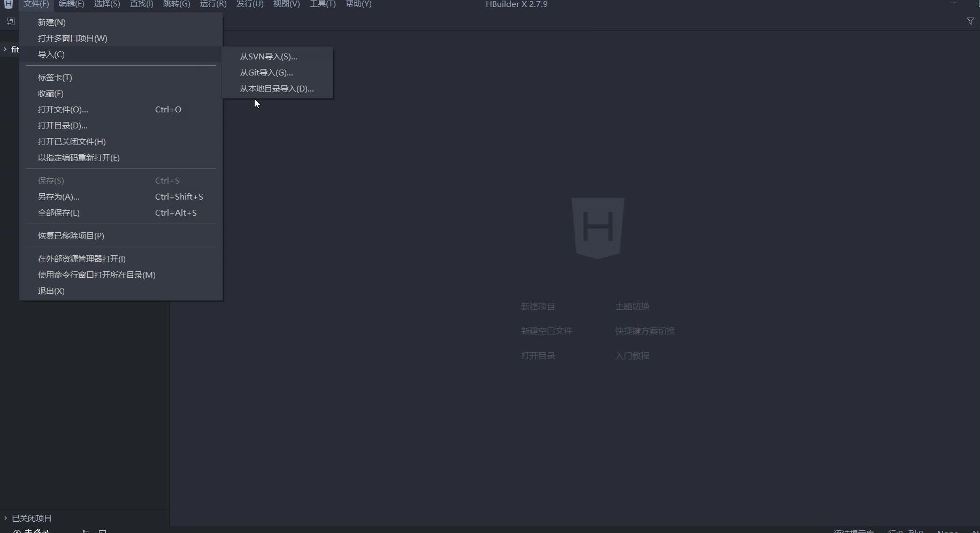Select the 导入(C) menu entry
This screenshot has width=980, height=533.
pos(121,55)
